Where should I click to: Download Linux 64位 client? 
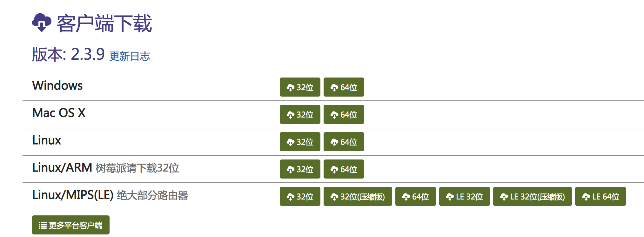click(344, 142)
